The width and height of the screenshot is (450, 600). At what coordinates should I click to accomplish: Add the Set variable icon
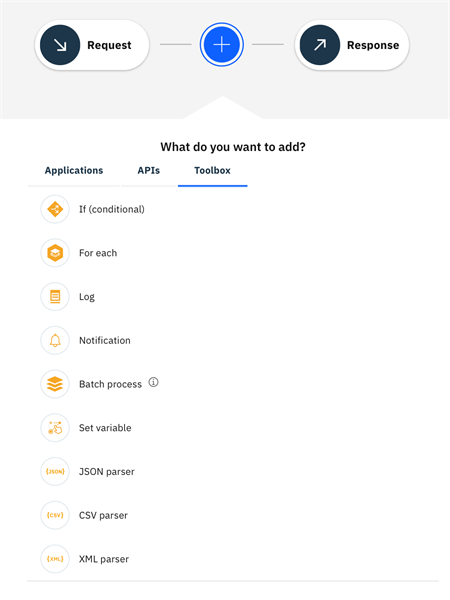pos(55,428)
